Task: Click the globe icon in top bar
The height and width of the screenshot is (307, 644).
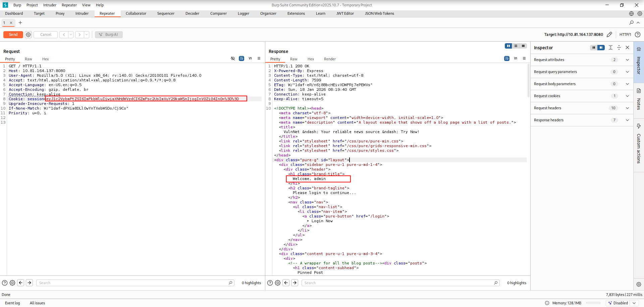Action: [x=631, y=14]
